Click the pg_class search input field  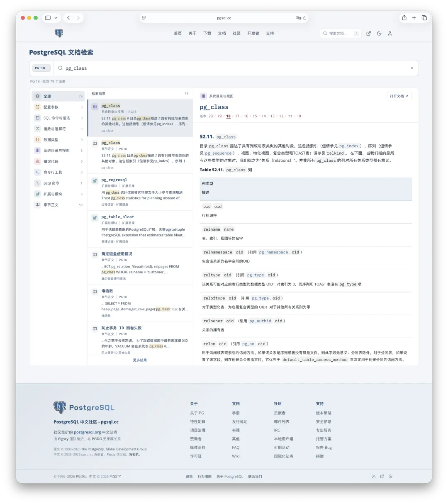[x=236, y=68]
